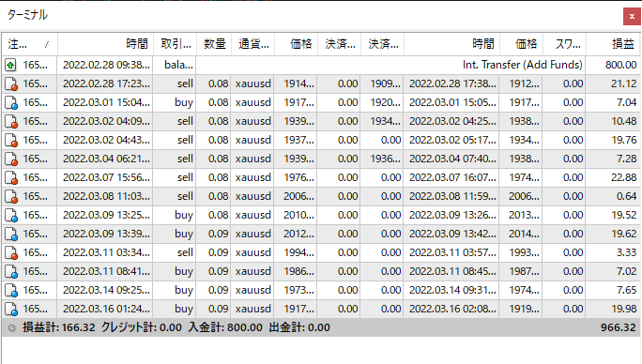Sort by the first 価格 open price header
642x364 pixels.
[297, 44]
